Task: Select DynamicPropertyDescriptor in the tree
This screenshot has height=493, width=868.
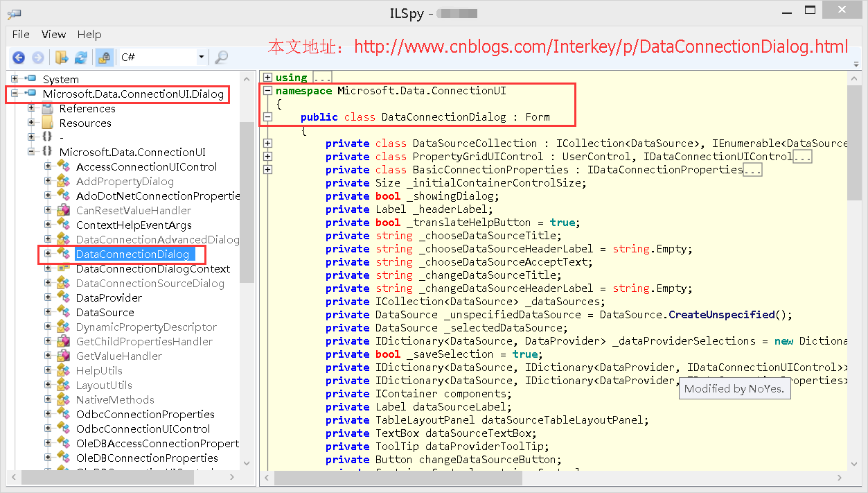Action: (x=146, y=327)
